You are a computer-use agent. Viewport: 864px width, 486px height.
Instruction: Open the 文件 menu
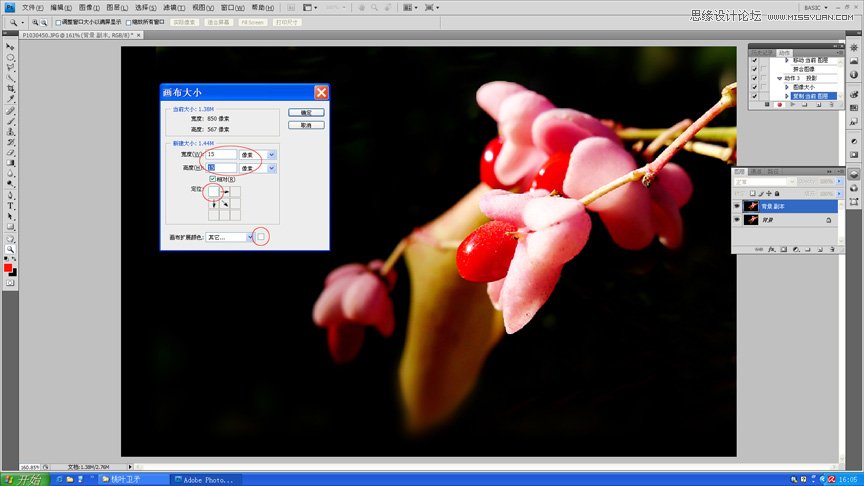point(33,8)
